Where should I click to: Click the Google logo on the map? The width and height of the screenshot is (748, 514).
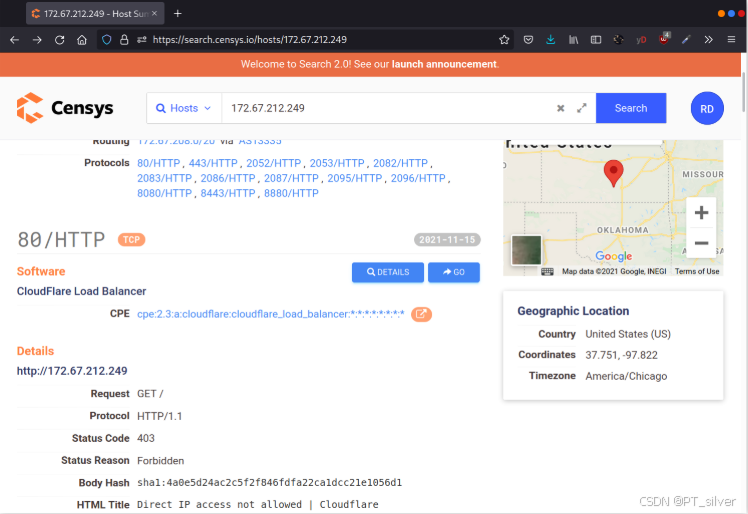point(613,256)
